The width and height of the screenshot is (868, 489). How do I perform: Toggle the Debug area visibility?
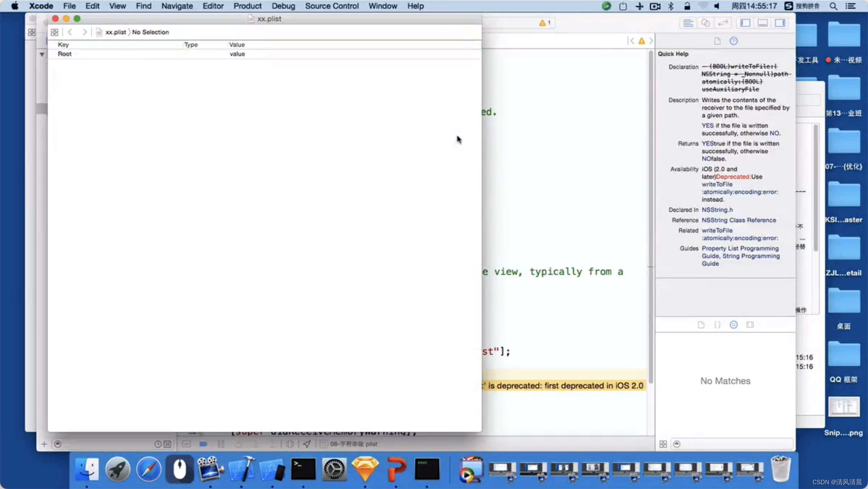762,23
